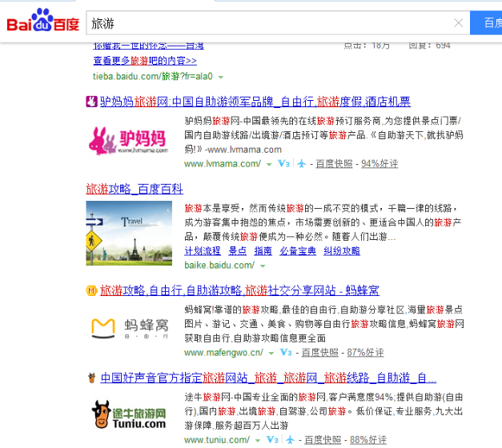502x448 pixels.
Task: Expand dropdown next to tieba.baidu.com URL
Action: pos(221,77)
